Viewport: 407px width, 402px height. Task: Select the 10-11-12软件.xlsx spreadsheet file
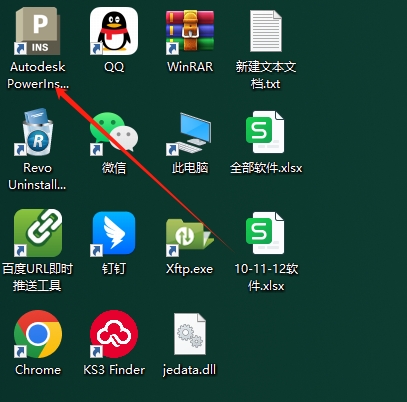(x=266, y=233)
